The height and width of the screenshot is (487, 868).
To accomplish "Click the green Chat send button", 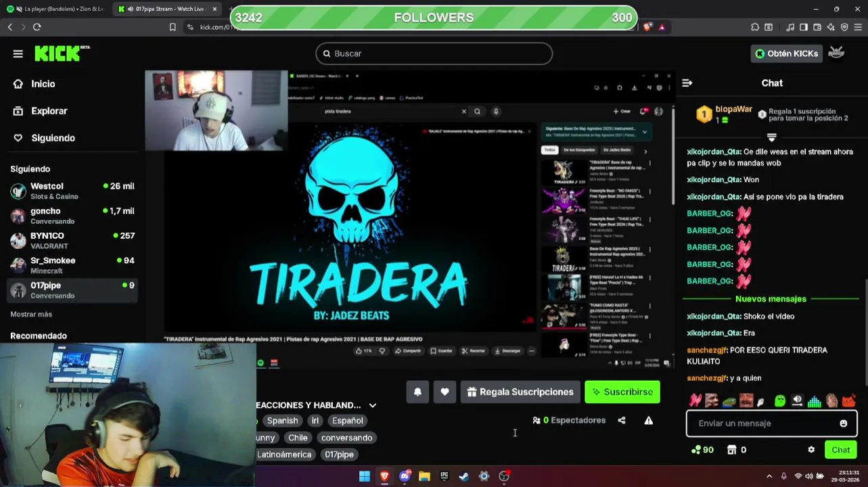I will 841,450.
